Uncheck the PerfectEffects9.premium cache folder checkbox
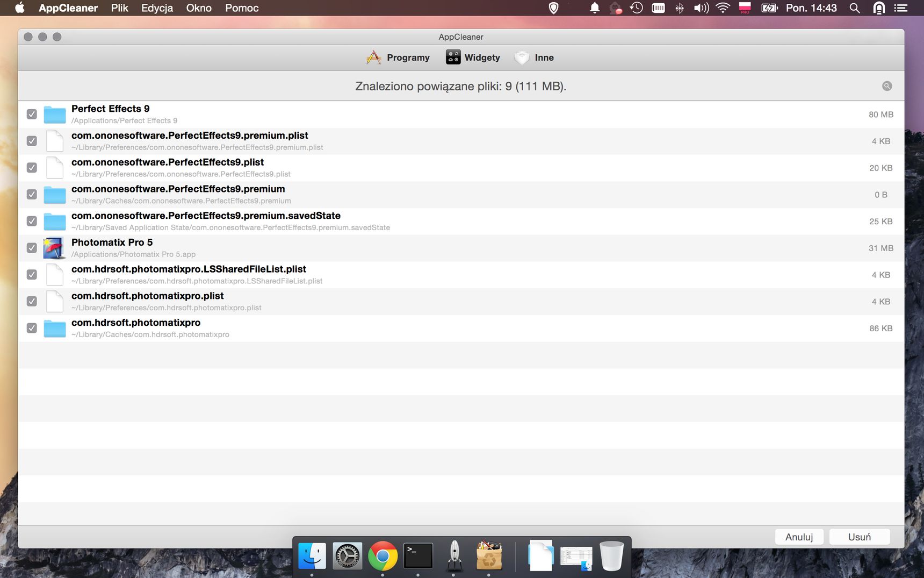 [32, 195]
